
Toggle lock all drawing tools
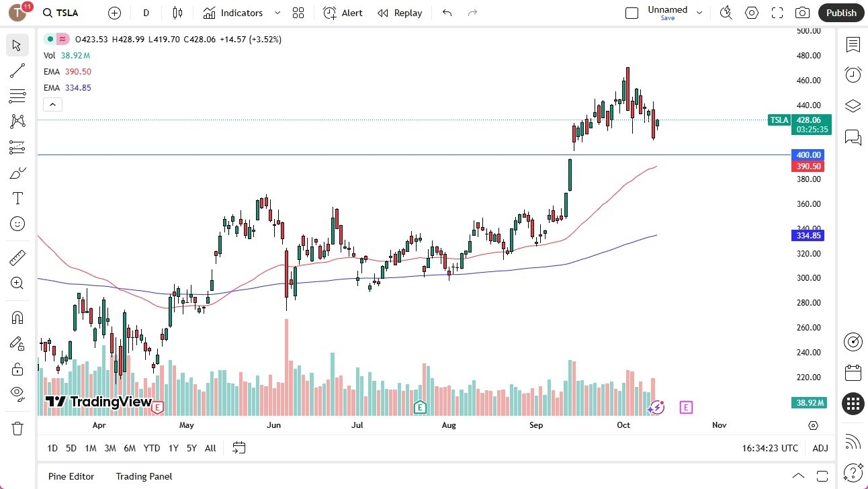pyautogui.click(x=17, y=369)
